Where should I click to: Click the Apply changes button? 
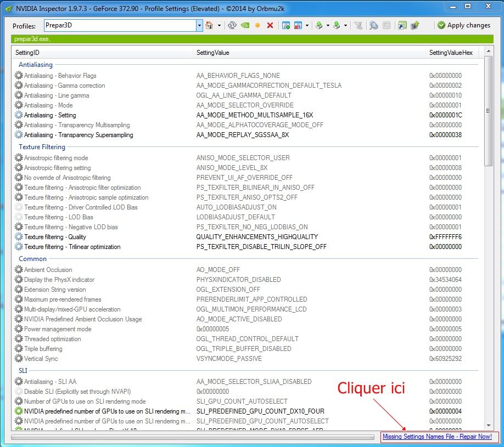pos(464,25)
